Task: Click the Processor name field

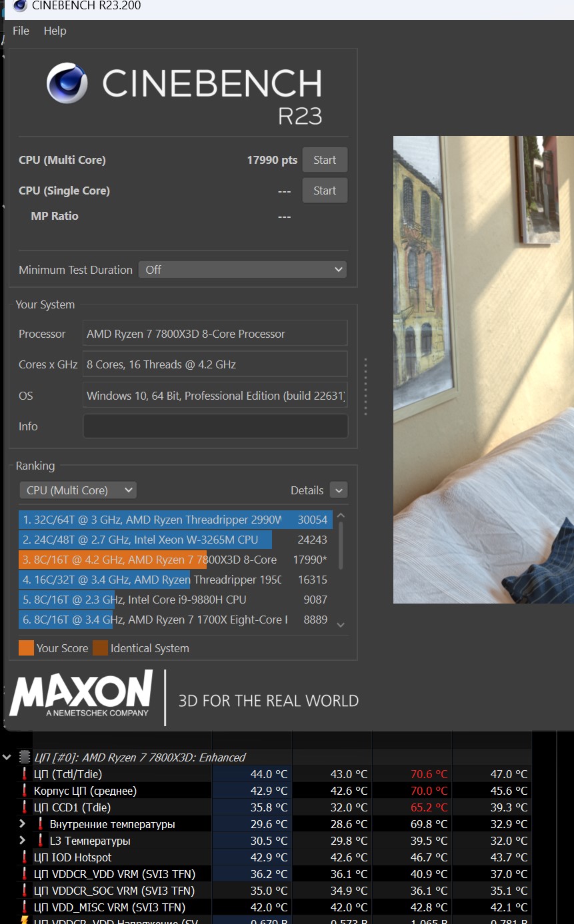Action: [x=215, y=334]
